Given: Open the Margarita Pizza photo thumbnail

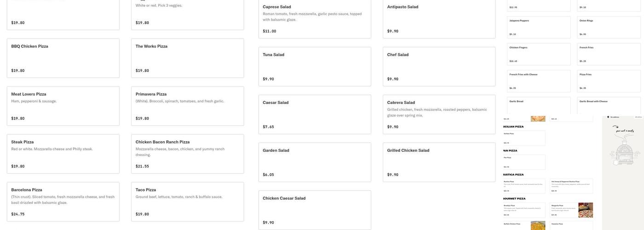Looking at the screenshot, I should coord(586,210).
